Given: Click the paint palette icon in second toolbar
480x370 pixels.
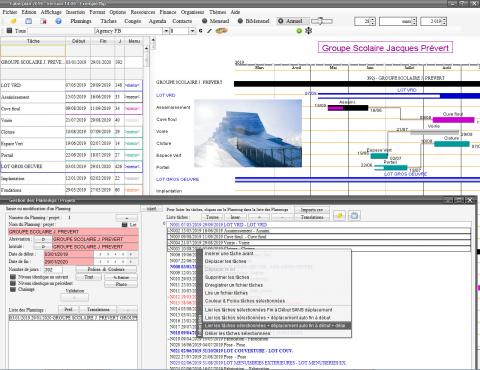Looking at the screenshot, I should 221,31.
